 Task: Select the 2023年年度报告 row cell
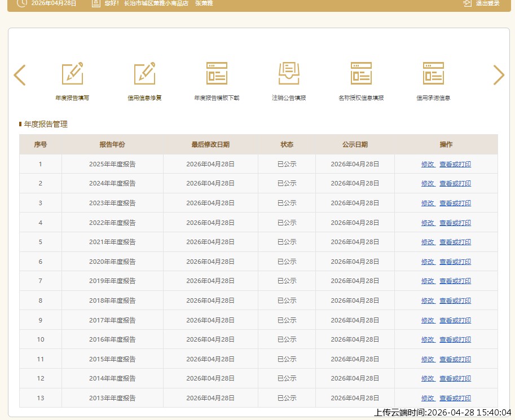coord(112,203)
